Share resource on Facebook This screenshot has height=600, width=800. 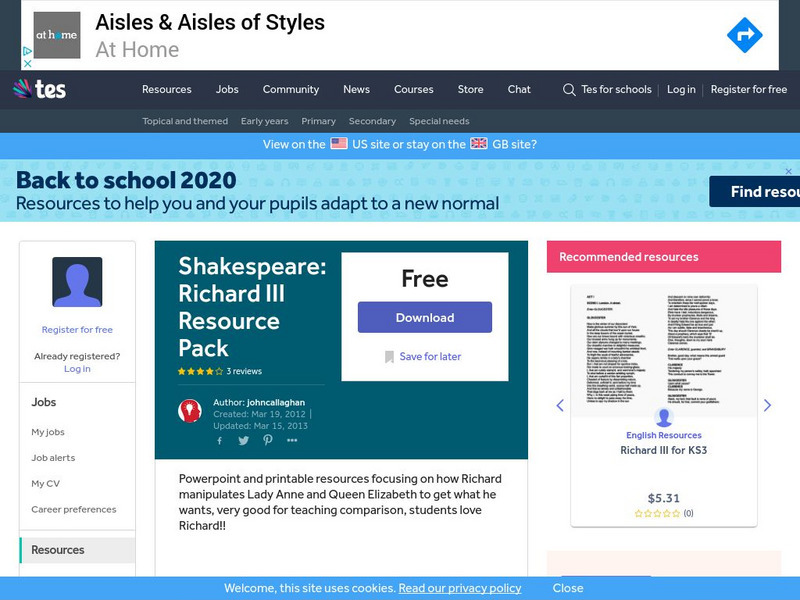coord(219,440)
